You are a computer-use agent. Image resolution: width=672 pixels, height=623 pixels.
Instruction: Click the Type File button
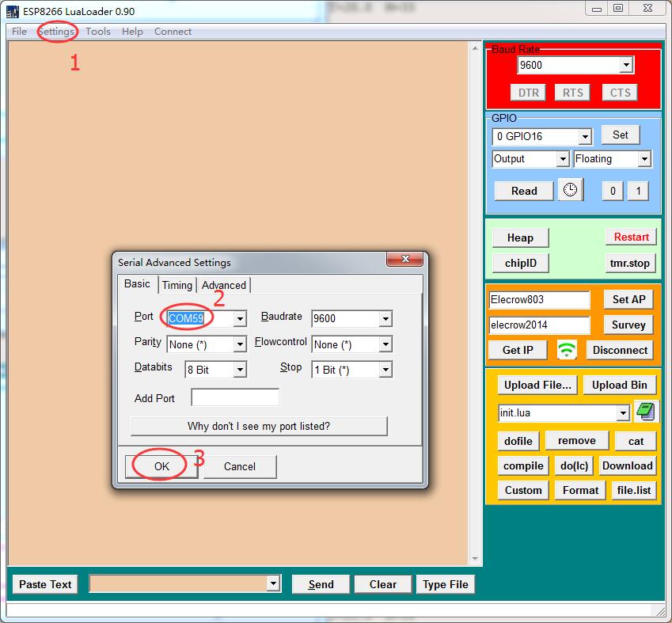(446, 584)
